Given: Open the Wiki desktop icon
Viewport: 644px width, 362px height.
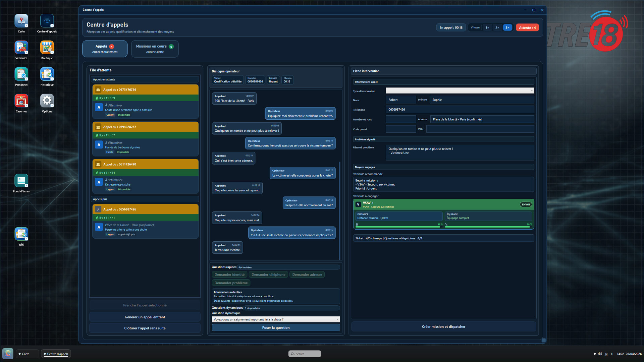Looking at the screenshot, I should pos(21,234).
